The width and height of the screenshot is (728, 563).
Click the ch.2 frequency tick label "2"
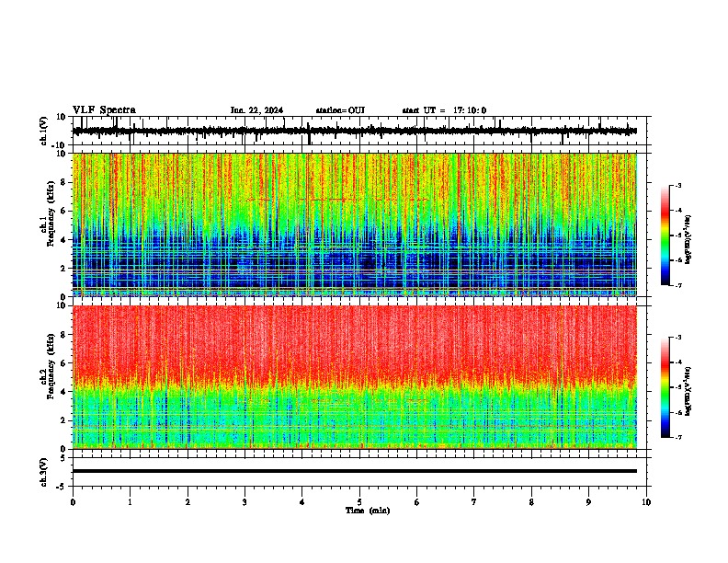coord(65,420)
